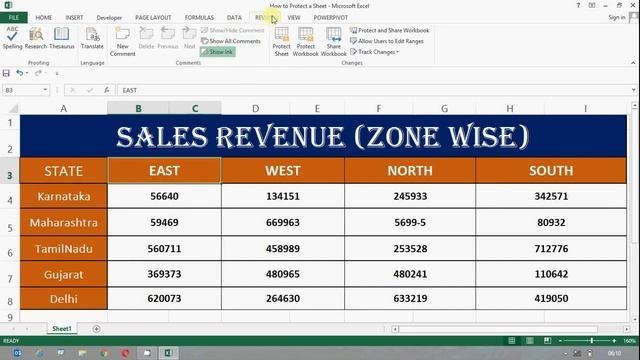Click the Save icon in quick access toolbar
The height and width of the screenshot is (360, 640).
6,73
